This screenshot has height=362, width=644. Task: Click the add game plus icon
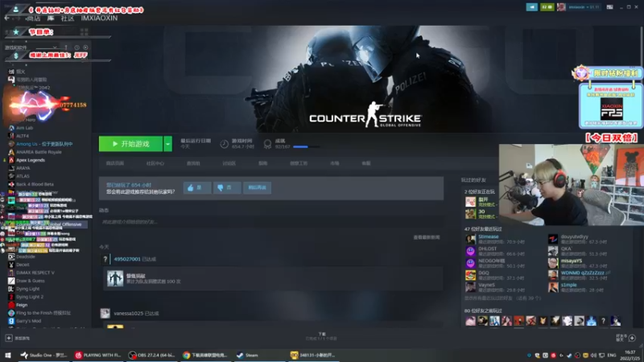[x=9, y=338]
